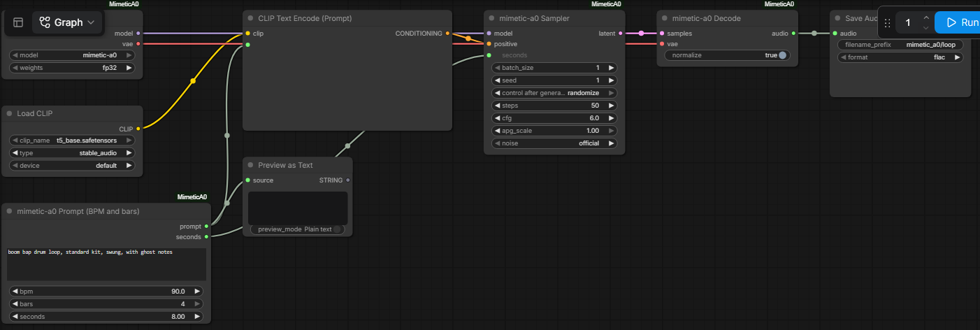The height and width of the screenshot is (330, 980).
Task: Click the boom bap prompt text area
Action: click(106, 264)
